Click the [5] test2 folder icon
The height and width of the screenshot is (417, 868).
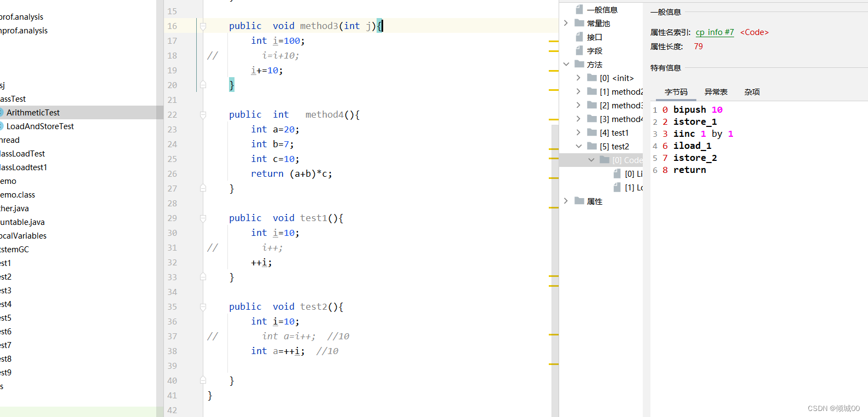tap(592, 146)
